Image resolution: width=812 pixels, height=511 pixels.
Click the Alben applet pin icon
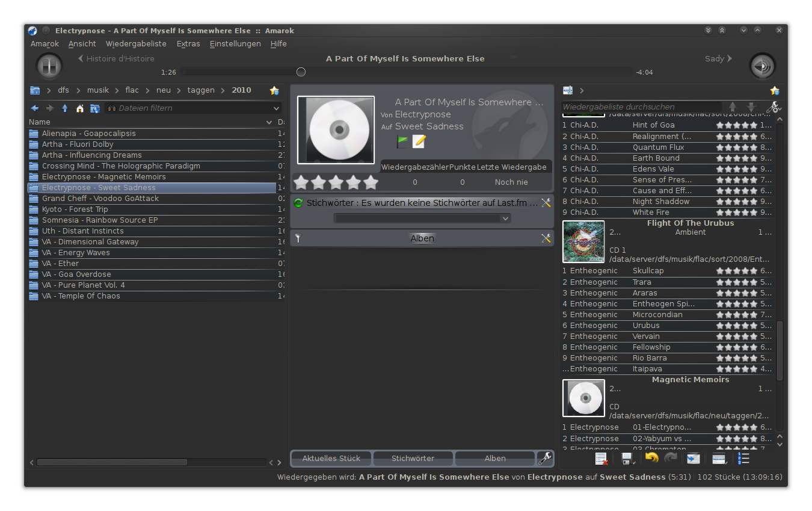coord(298,238)
